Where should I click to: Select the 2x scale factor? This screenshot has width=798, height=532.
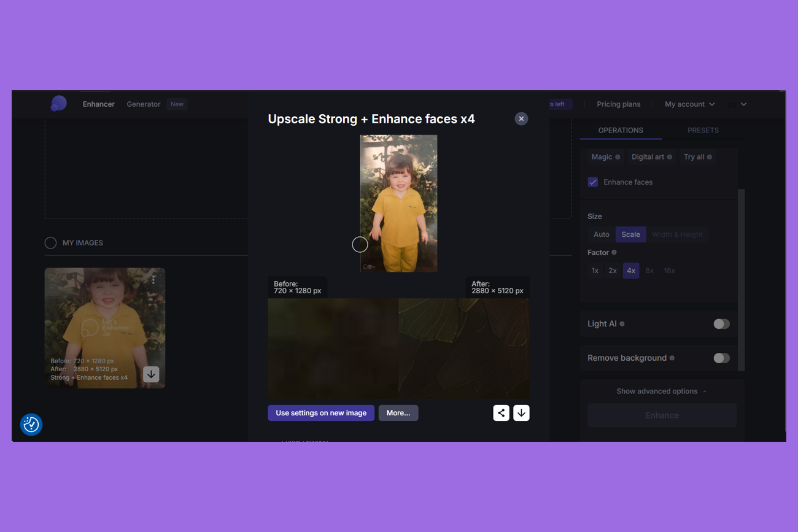(613, 271)
